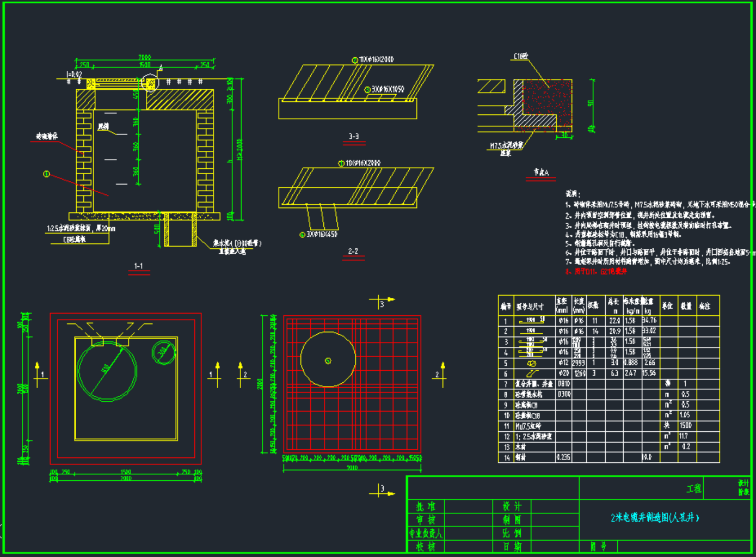The width and height of the screenshot is (756, 557).
Task: Click the 11XΦ16X2000 rebar callout in 3-3
Action: 376,59
